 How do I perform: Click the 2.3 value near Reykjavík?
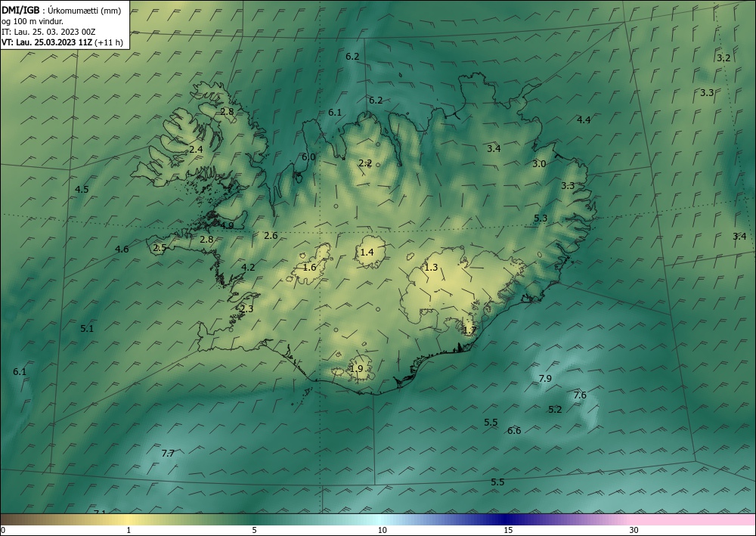coord(247,309)
